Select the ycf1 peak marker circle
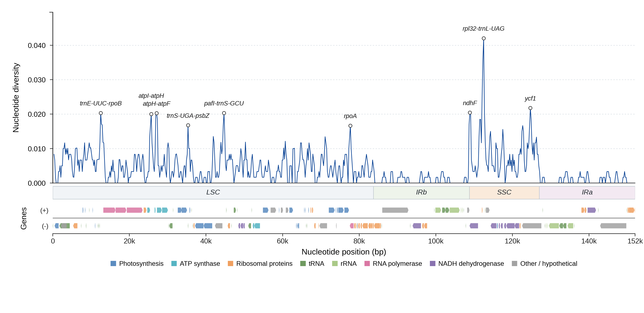644x313 pixels. [x=530, y=108]
